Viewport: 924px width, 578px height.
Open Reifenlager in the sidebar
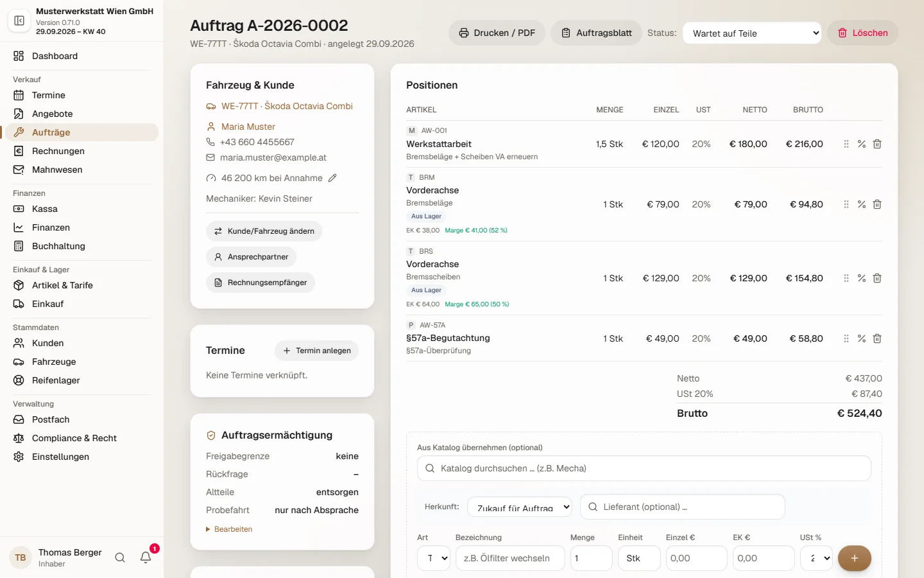pyautogui.click(x=81, y=380)
